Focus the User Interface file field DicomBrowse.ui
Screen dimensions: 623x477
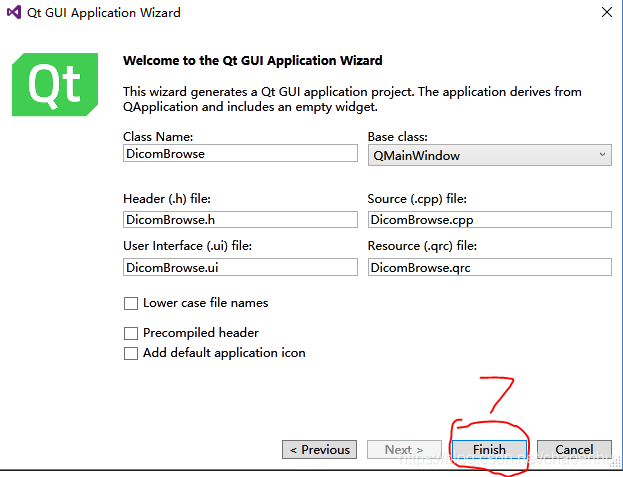240,267
